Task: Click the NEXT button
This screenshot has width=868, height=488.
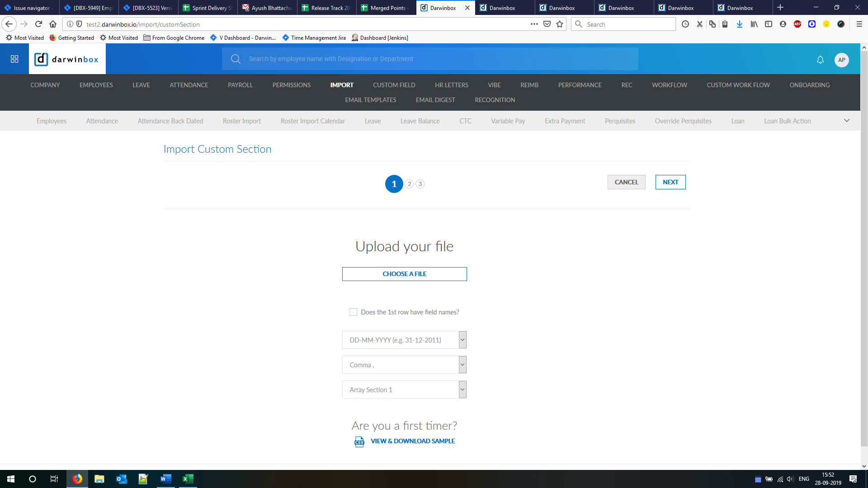Action: tap(670, 182)
